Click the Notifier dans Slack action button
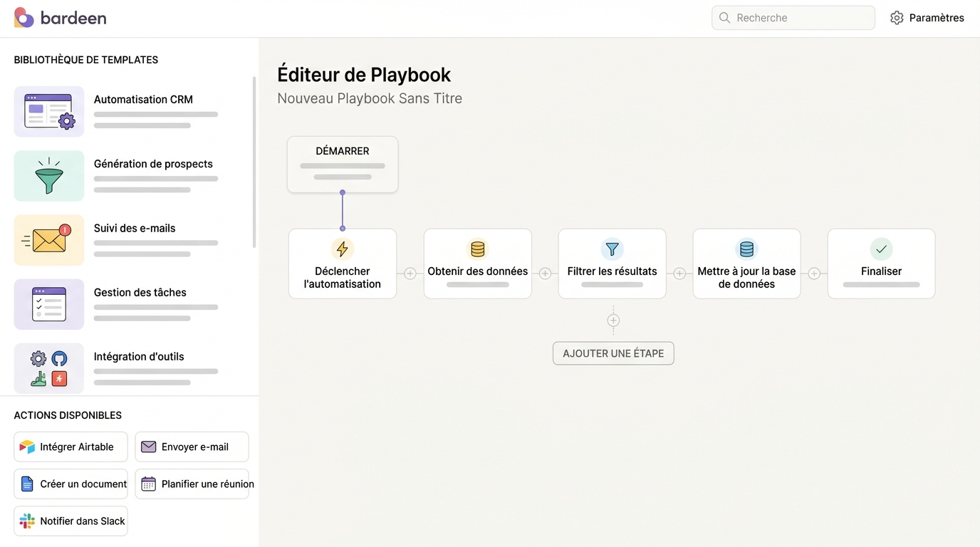Screen dimensions: 980x547 tap(71, 521)
